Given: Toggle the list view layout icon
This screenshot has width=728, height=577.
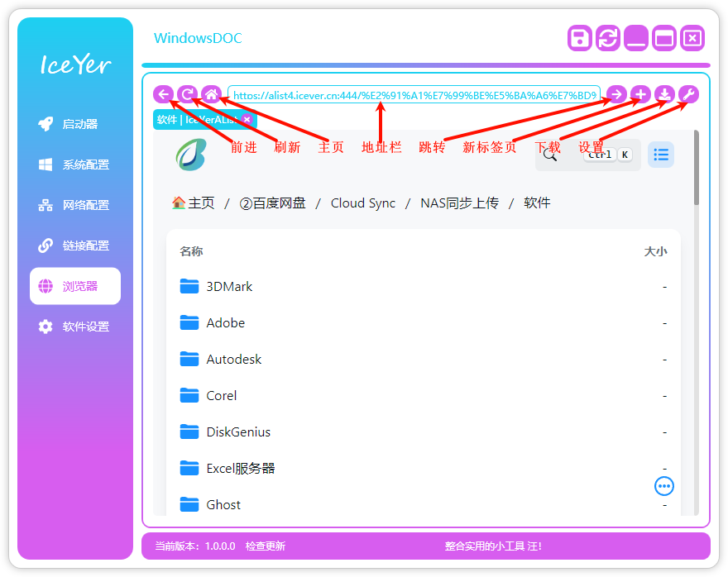Looking at the screenshot, I should coord(661,155).
